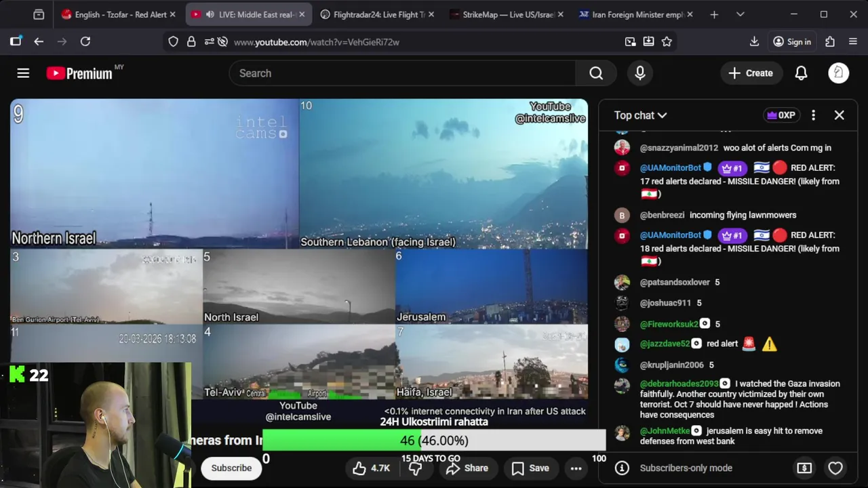This screenshot has height=488, width=868.
Task: Switch to the English - Tzofar Red Alert tab
Action: coord(118,14)
